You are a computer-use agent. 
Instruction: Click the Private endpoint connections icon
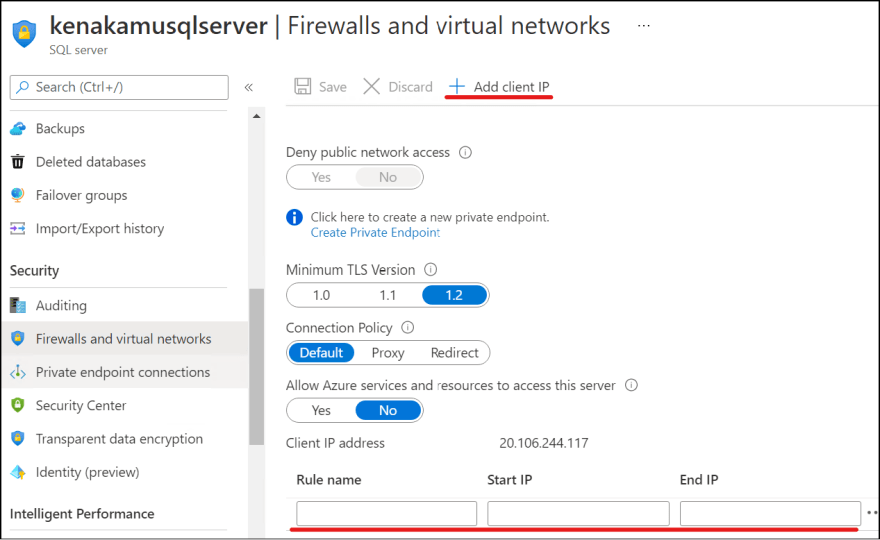pos(18,372)
